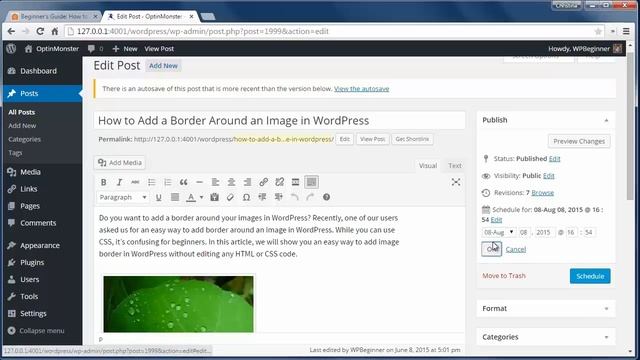Viewport: 640px width, 360px height.
Task: Bookmark this page with star icon
Action: pos(598,31)
